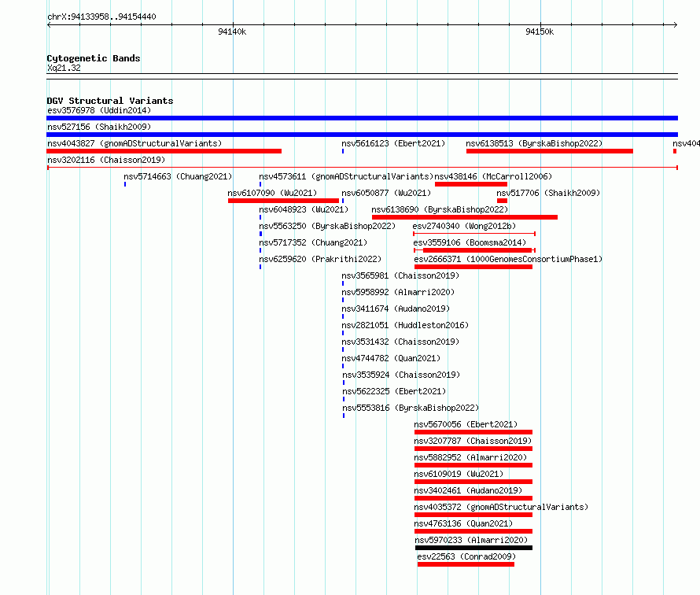The width and height of the screenshot is (700, 595).
Task: Select the nsv527156 (Shaikh2009) variant label
Action: pyautogui.click(x=99, y=127)
